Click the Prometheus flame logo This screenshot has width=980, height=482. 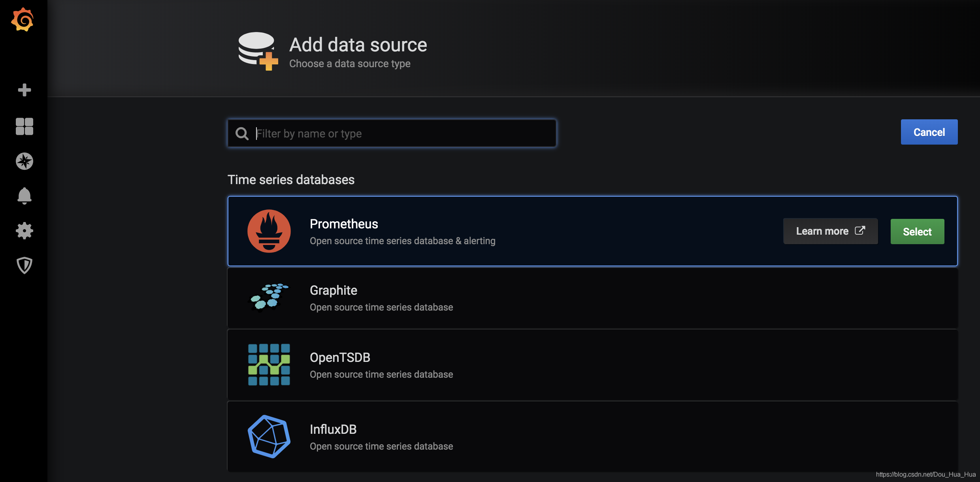pos(269,231)
